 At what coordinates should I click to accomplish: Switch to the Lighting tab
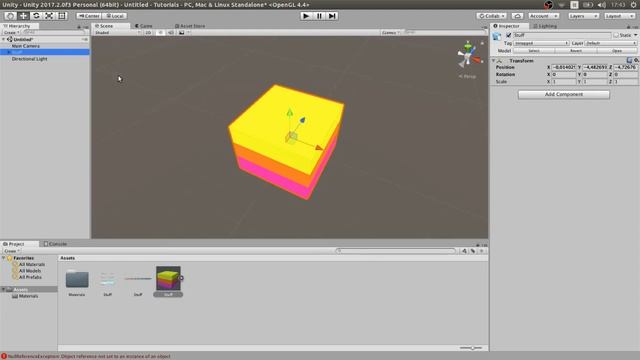click(545, 26)
